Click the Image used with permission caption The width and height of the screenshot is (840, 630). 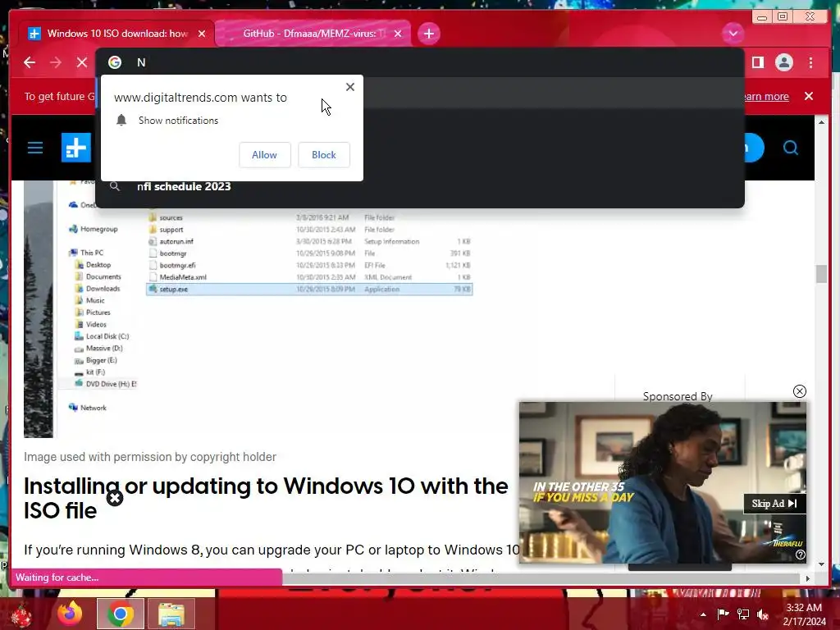(150, 457)
